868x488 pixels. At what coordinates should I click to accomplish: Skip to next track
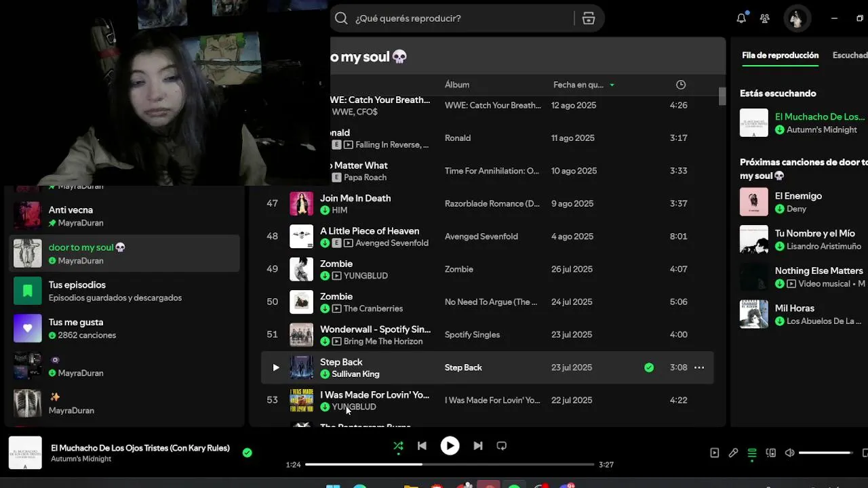[478, 446]
